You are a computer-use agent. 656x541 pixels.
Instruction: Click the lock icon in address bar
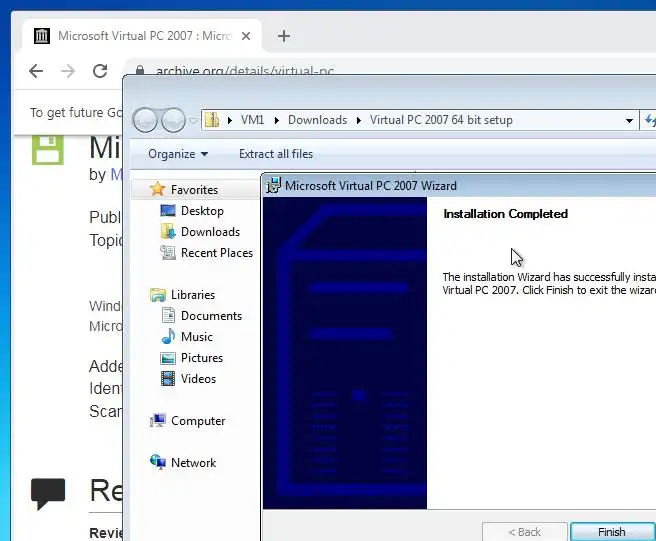coord(140,70)
